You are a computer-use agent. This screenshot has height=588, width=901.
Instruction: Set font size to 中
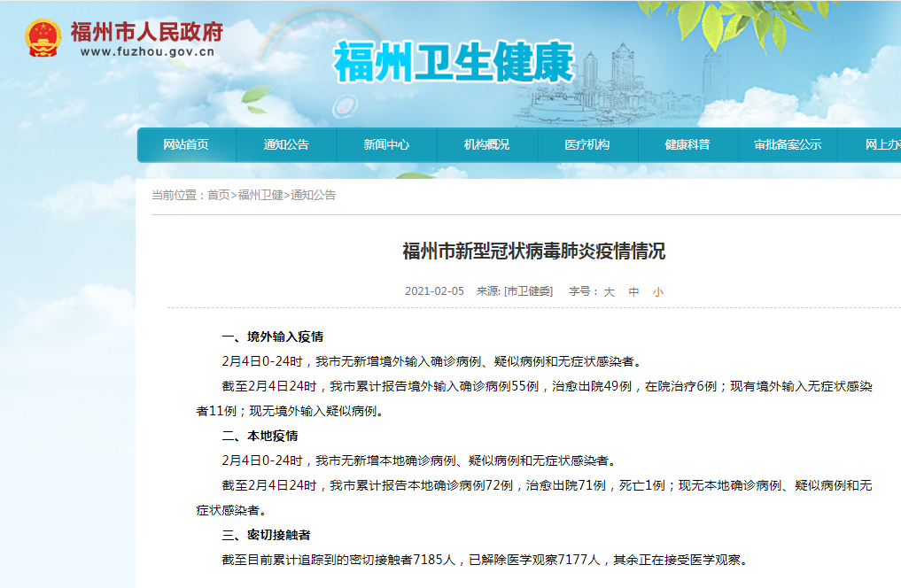[x=633, y=291]
